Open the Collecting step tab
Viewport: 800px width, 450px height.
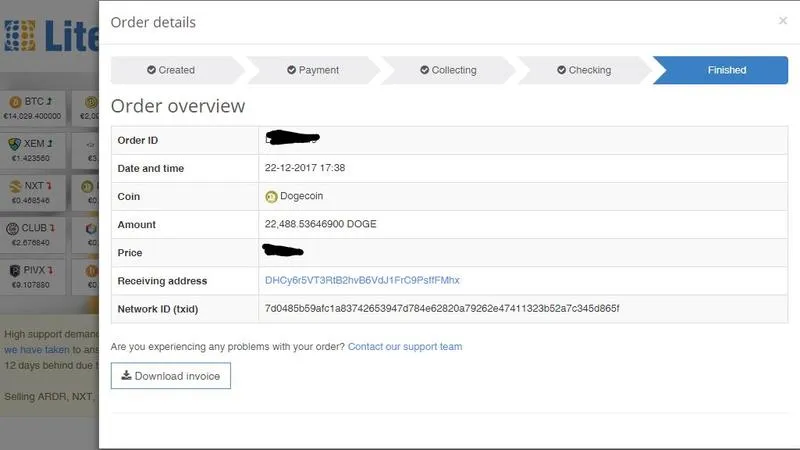click(448, 70)
